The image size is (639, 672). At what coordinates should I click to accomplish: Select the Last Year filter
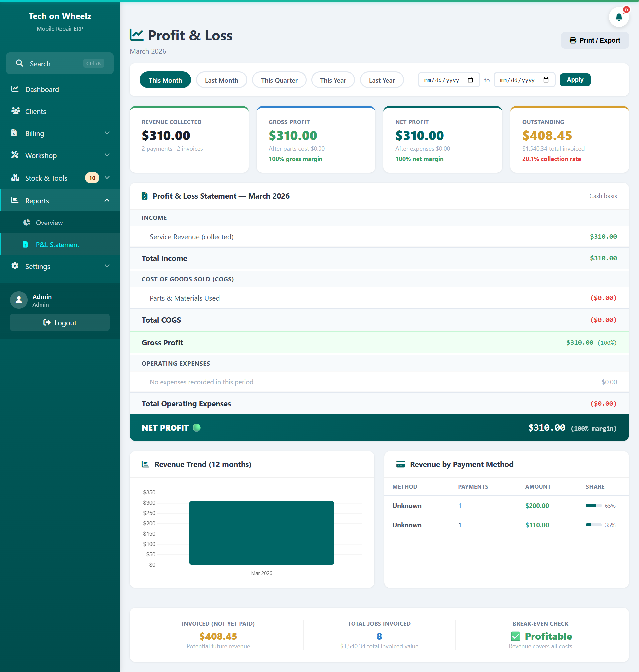(x=382, y=80)
